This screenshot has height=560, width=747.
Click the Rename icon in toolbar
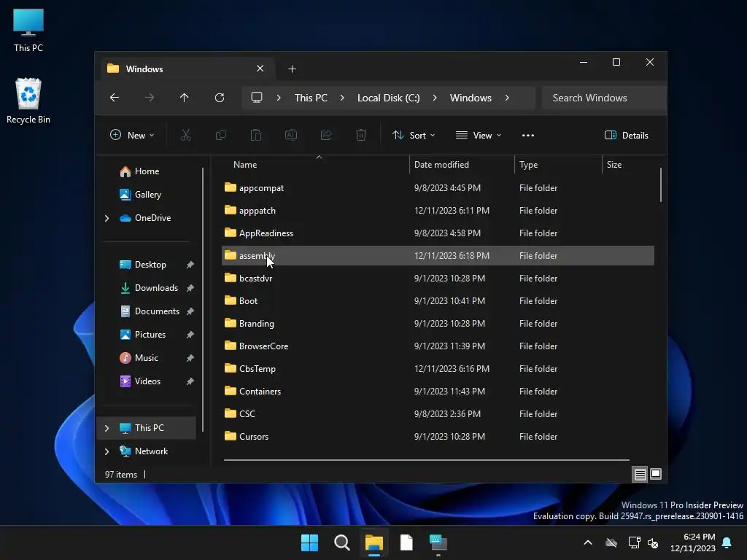290,135
